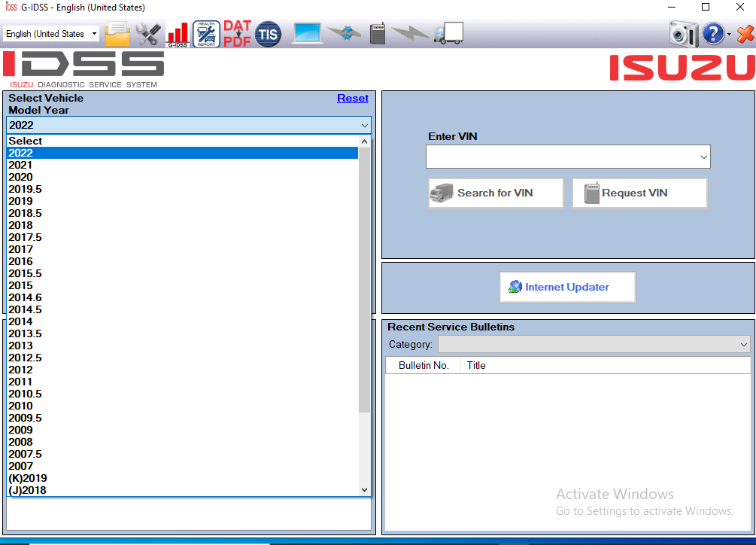The width and height of the screenshot is (756, 545).
Task: Click the DAT to PDF icon
Action: coord(237,34)
